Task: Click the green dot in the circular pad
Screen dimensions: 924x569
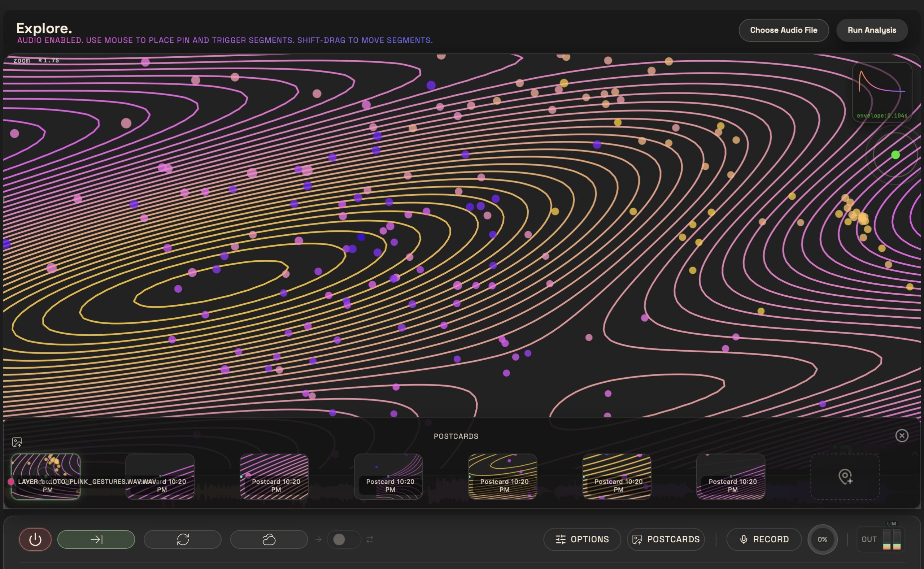Action: (895, 155)
